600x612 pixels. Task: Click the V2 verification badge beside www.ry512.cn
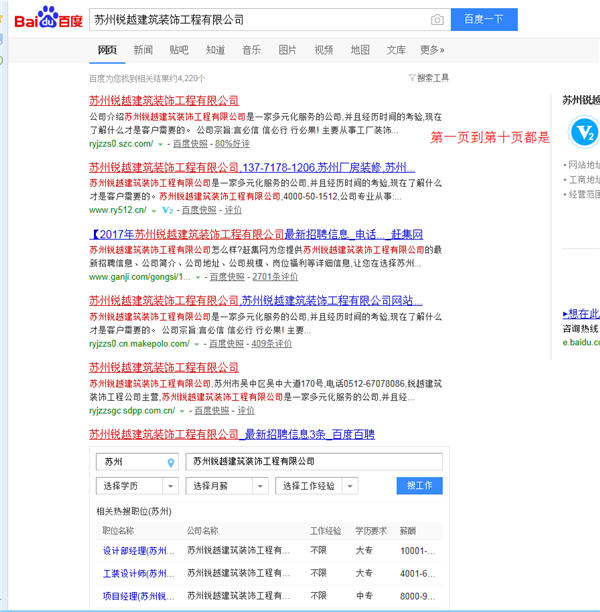(x=167, y=210)
